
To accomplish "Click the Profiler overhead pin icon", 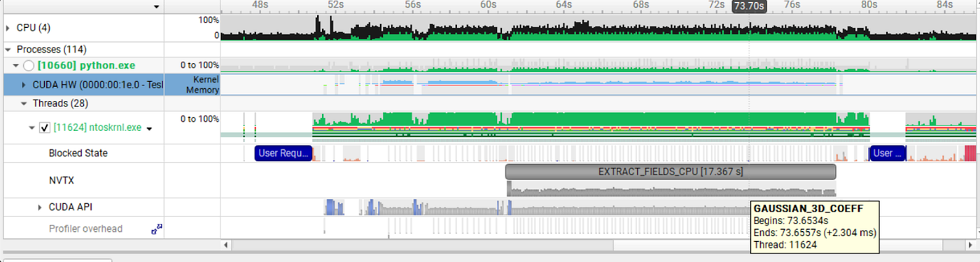I will tap(157, 228).
